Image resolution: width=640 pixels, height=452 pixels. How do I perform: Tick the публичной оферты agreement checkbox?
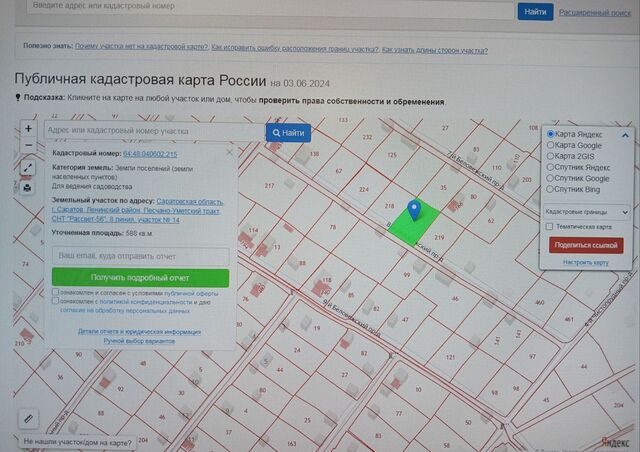55,292
